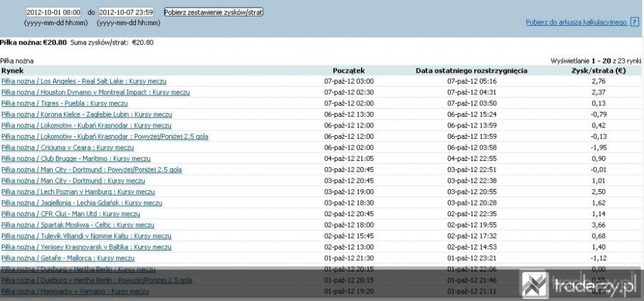Click profit value 2,76 for Los Angeles
The width and height of the screenshot is (644, 301).
pos(599,81)
